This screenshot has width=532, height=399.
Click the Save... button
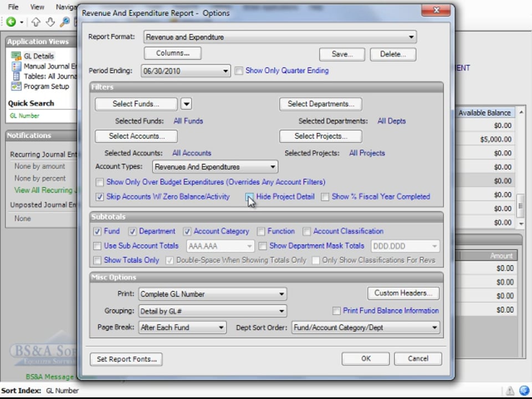342,54
